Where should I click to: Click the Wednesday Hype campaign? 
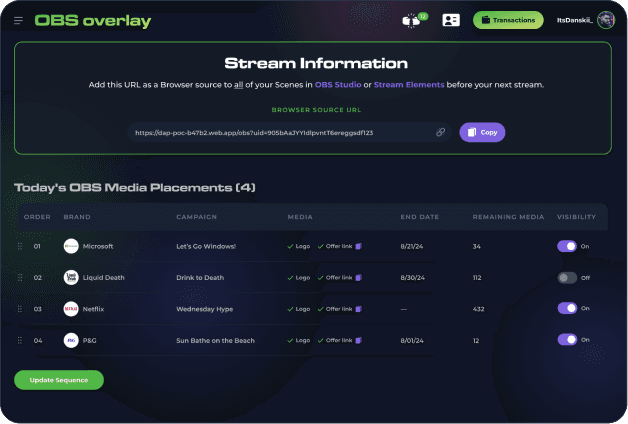(205, 309)
